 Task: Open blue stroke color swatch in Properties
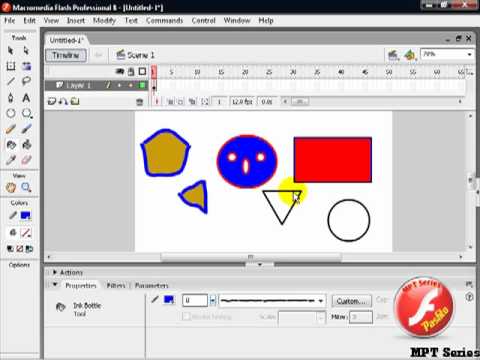point(169,300)
